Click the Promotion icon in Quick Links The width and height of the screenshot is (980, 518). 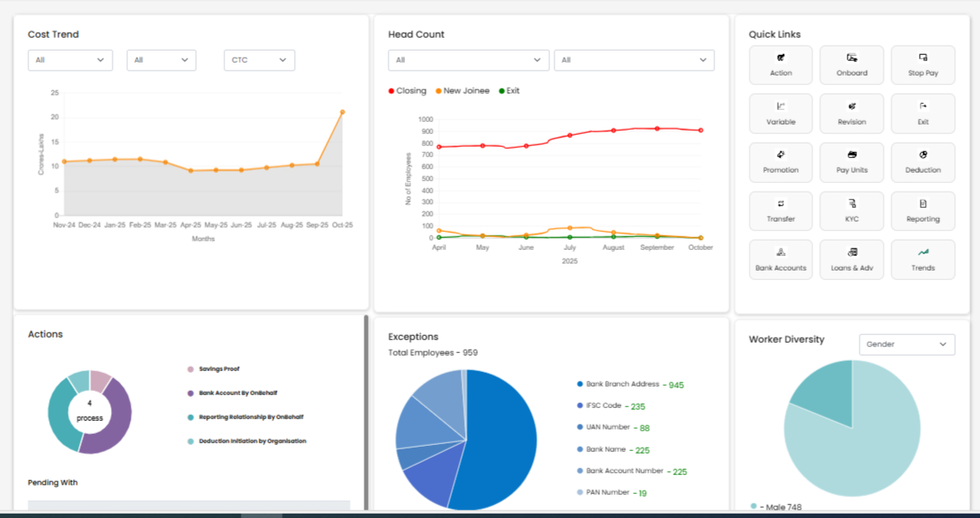click(781, 162)
